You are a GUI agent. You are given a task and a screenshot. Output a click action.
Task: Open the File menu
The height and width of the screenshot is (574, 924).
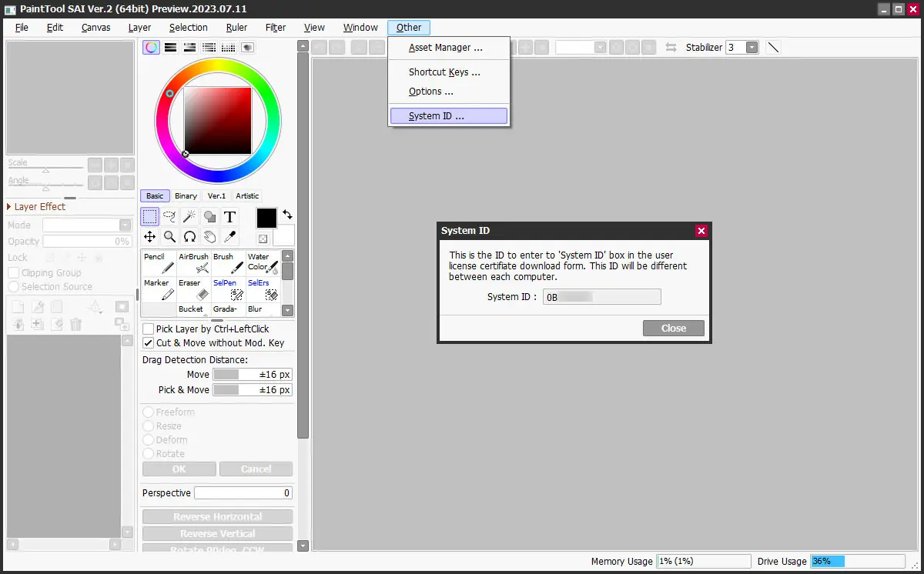[x=22, y=28]
